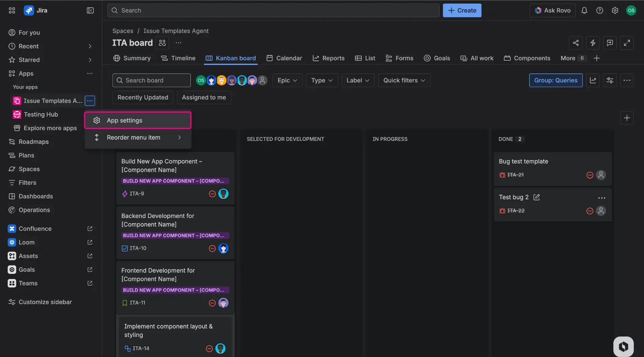Toggle the Assigned to me quick filter
Image resolution: width=644 pixels, height=357 pixels.
pyautogui.click(x=204, y=97)
